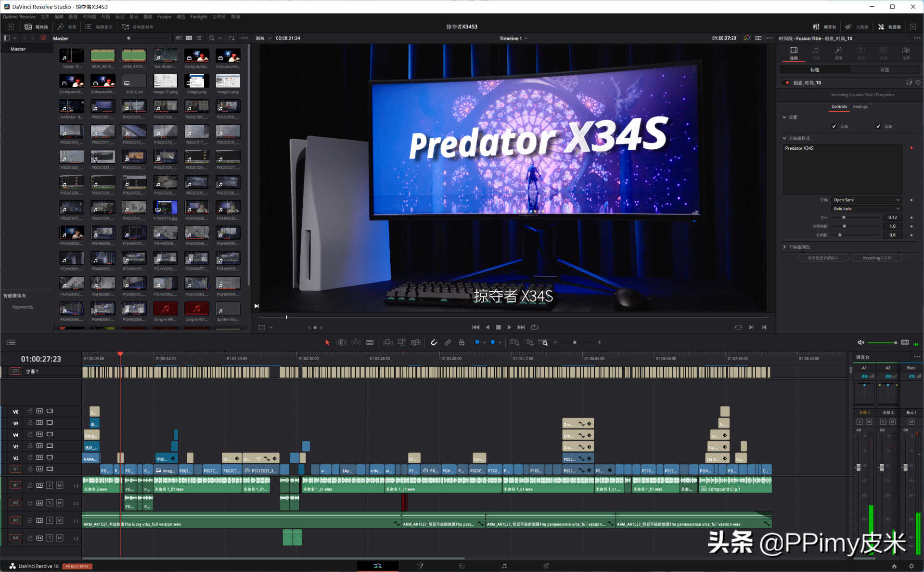Collapse the 设置 section in inspector
Image resolution: width=924 pixels, height=572 pixels.
point(784,117)
